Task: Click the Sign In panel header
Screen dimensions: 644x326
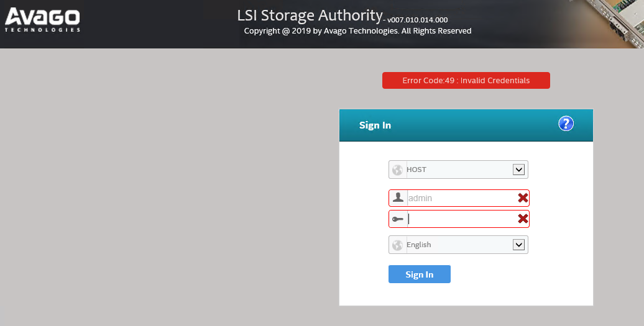Action: click(466, 125)
